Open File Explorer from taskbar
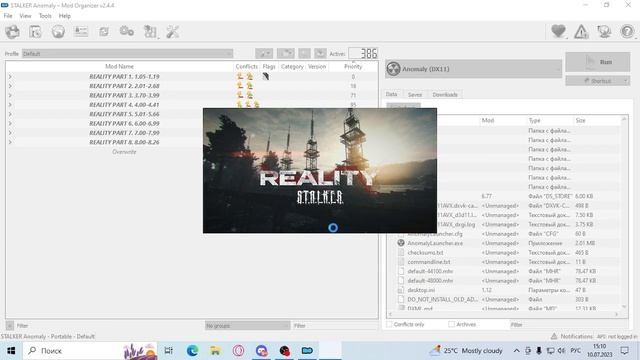Viewport: 640px width, 360px height. (x=215, y=351)
